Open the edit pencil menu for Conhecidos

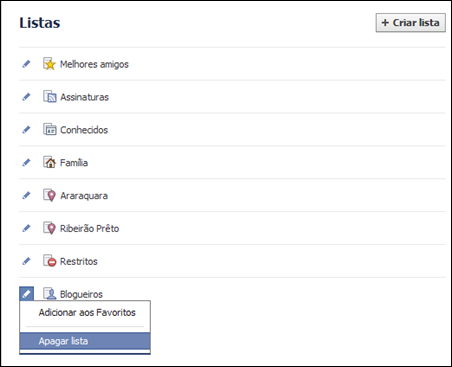26,129
